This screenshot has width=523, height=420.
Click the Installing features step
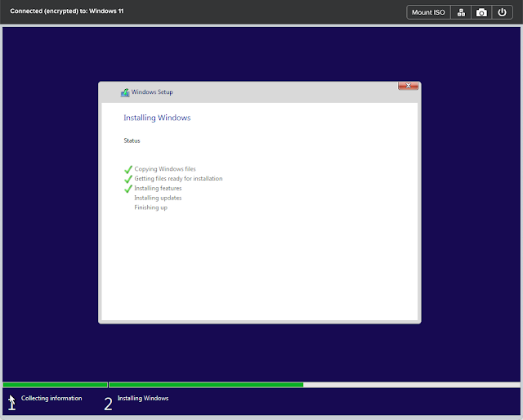(158, 188)
